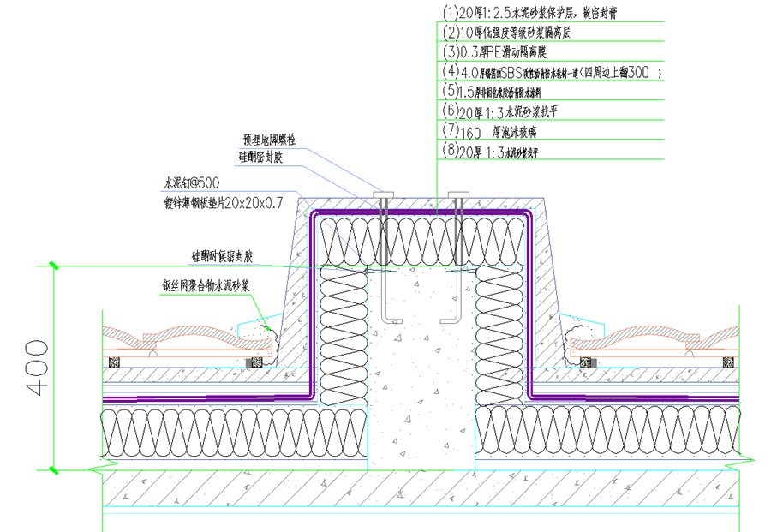Screen dimensions: 771x532
Task: Click the 水泥钉@500 annotation
Action: tap(192, 183)
